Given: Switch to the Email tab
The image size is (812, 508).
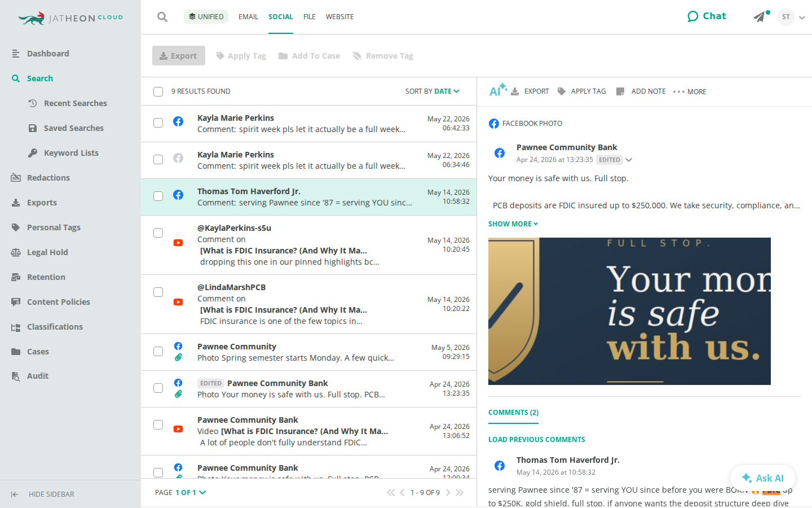Looking at the screenshot, I should tap(248, 17).
